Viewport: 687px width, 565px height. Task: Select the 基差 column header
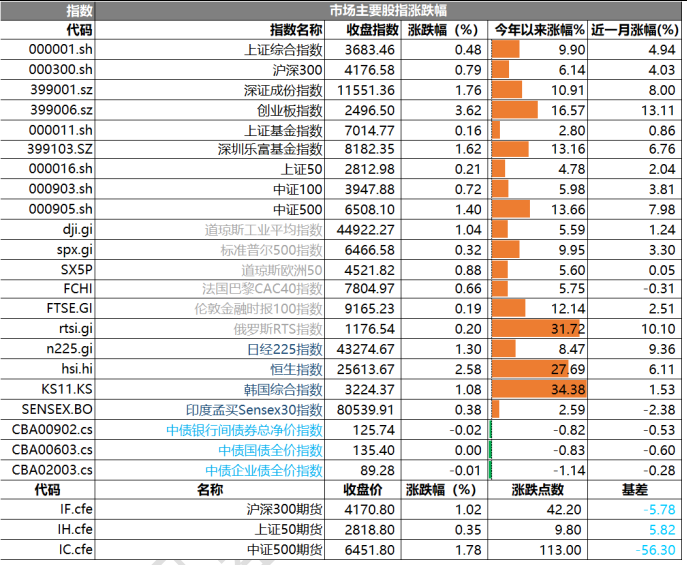click(634, 490)
